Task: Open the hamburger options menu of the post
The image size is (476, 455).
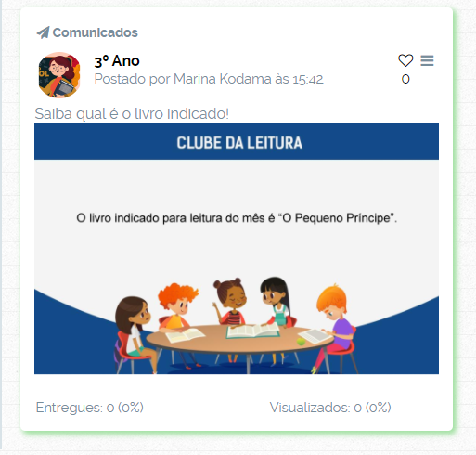Action: 427,60
